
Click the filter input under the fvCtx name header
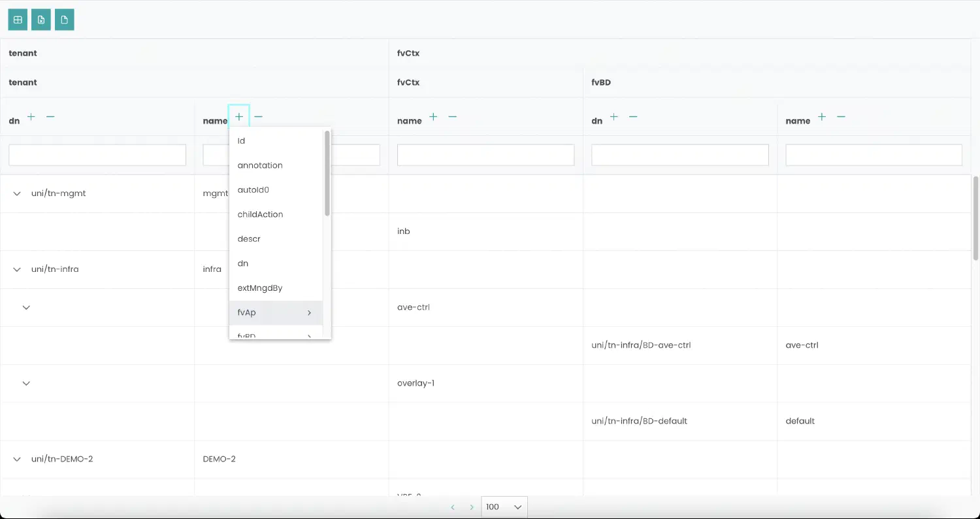[x=485, y=155]
